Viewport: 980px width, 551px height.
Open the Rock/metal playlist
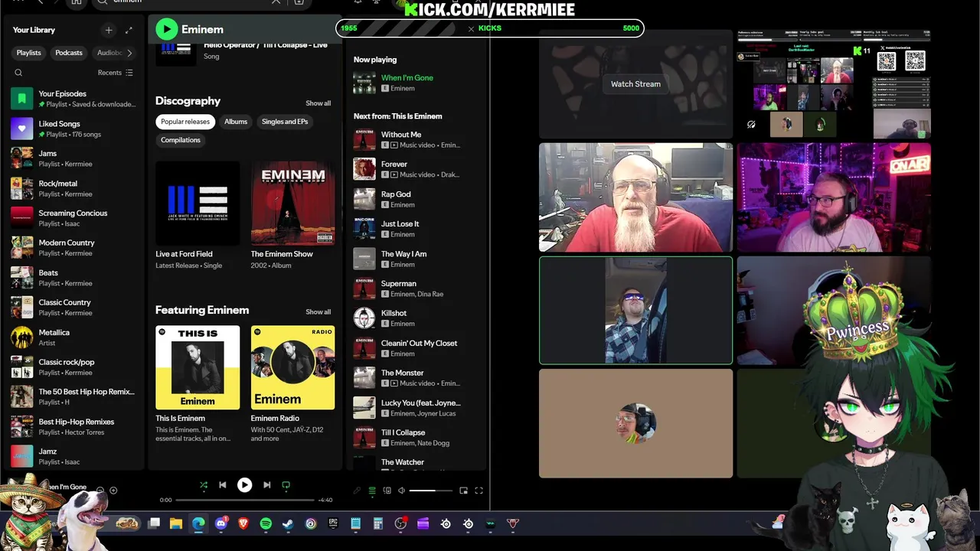pyautogui.click(x=74, y=188)
